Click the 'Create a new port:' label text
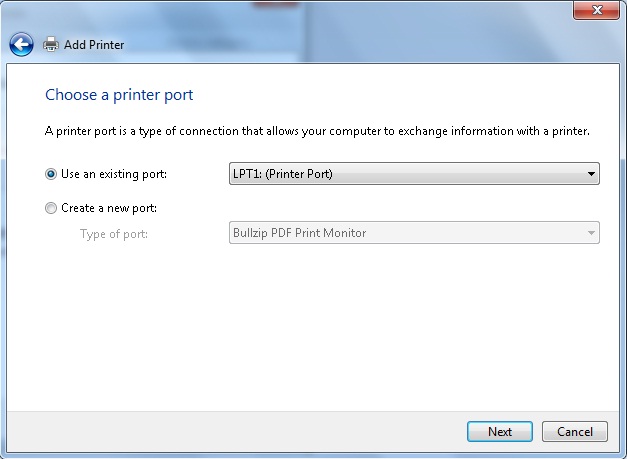The width and height of the screenshot is (627, 459). pyautogui.click(x=109, y=208)
